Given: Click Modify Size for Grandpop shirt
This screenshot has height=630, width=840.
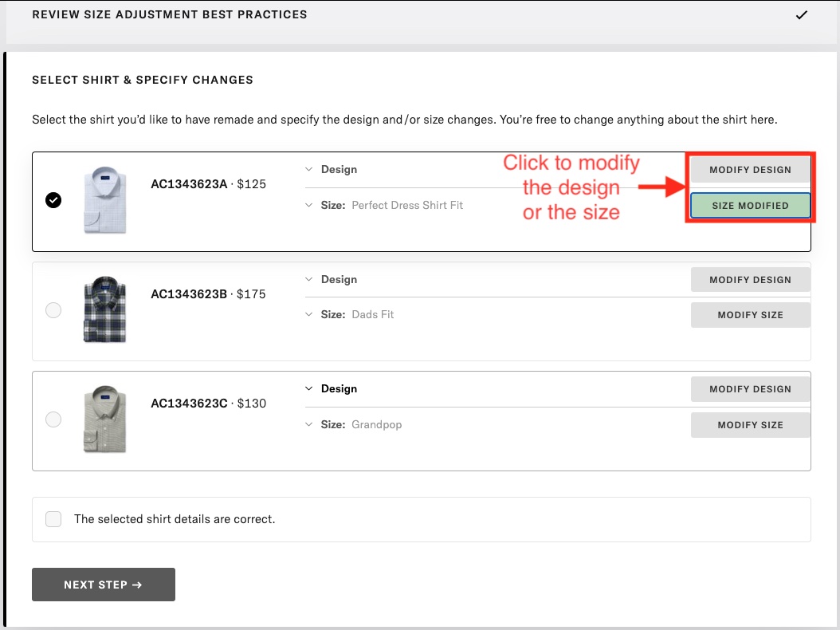Looking at the screenshot, I should pyautogui.click(x=750, y=425).
